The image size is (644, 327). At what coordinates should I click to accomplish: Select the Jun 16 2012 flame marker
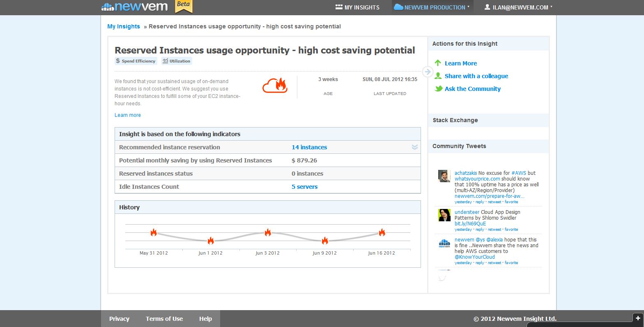382,232
